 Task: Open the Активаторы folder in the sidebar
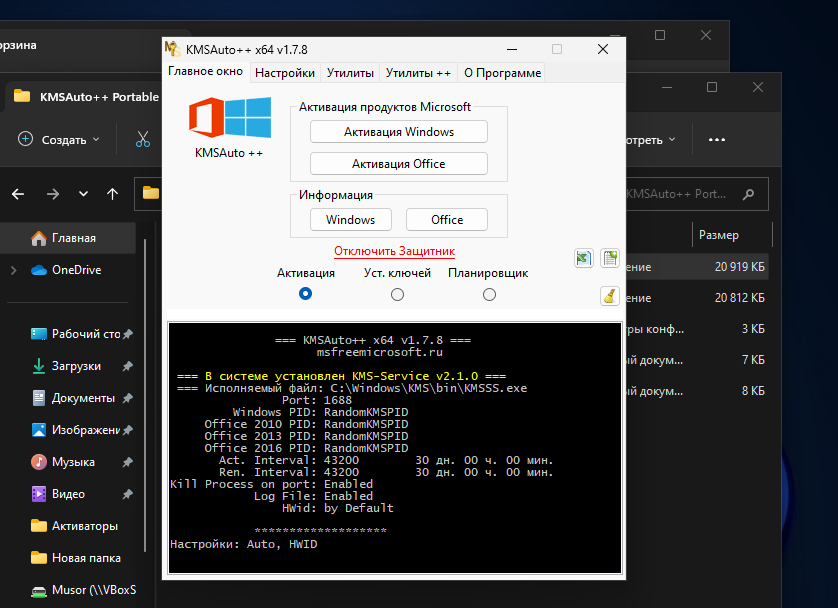pos(74,526)
